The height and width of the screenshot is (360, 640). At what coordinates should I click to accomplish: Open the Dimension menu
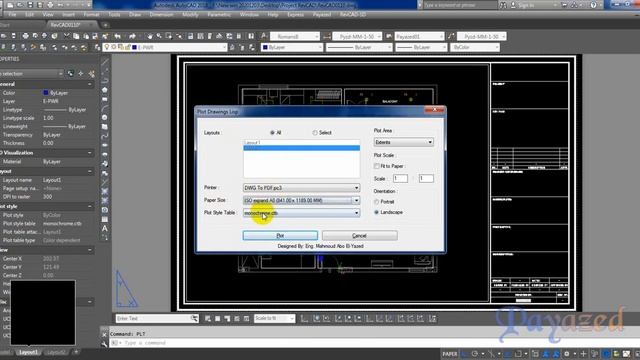pos(161,14)
